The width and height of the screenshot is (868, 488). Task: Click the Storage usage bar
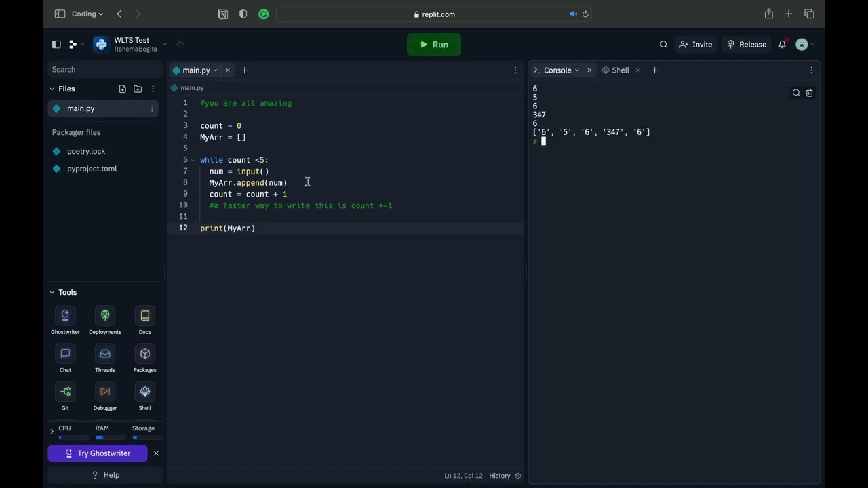147,438
